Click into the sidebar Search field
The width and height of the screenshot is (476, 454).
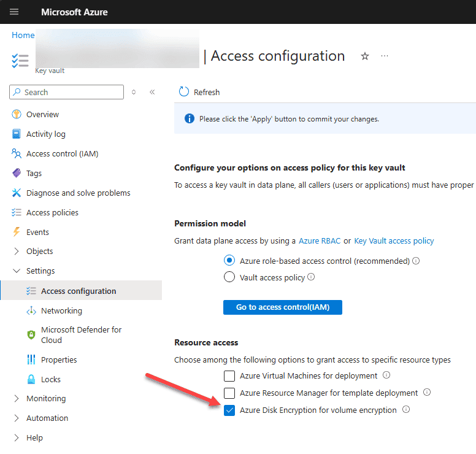point(66,92)
